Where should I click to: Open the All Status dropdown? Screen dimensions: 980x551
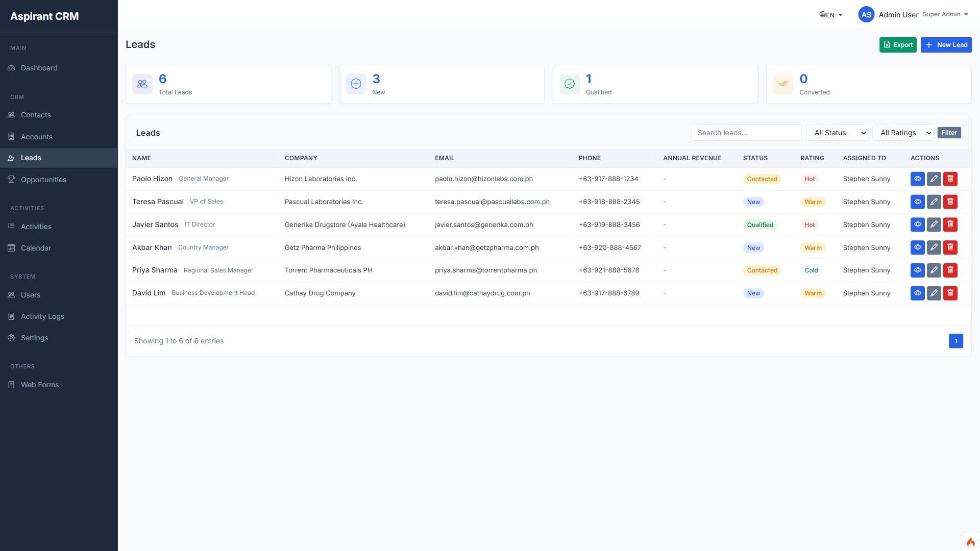[837, 133]
